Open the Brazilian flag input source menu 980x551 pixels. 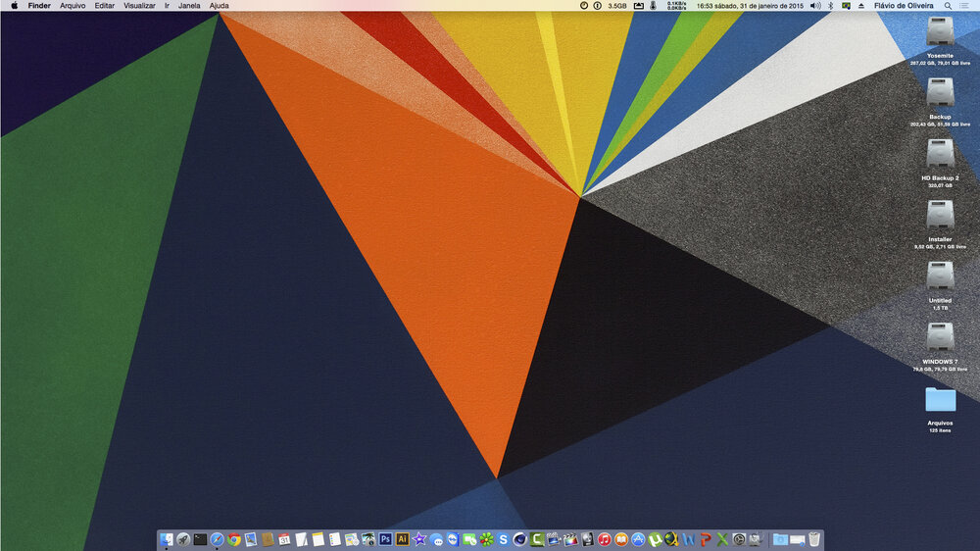845,6
